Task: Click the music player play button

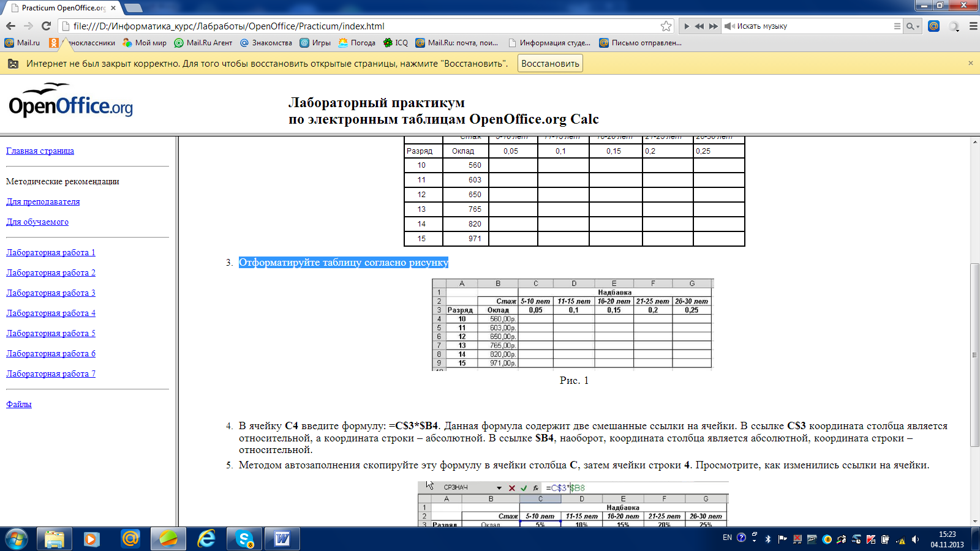Action: point(687,26)
